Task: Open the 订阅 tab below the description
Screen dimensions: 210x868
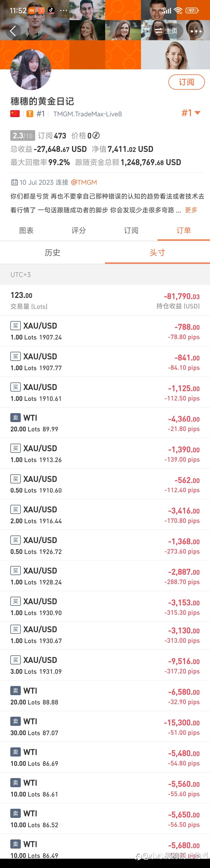Action: (x=131, y=231)
